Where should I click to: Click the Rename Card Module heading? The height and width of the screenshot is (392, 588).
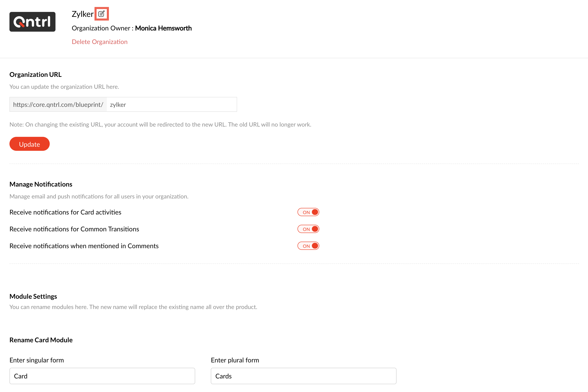pyautogui.click(x=41, y=340)
